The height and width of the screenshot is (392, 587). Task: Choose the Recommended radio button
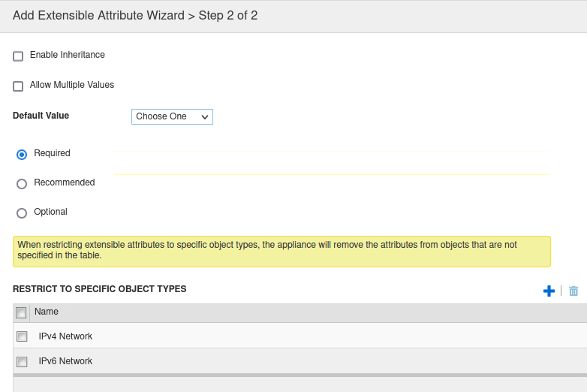point(22,184)
